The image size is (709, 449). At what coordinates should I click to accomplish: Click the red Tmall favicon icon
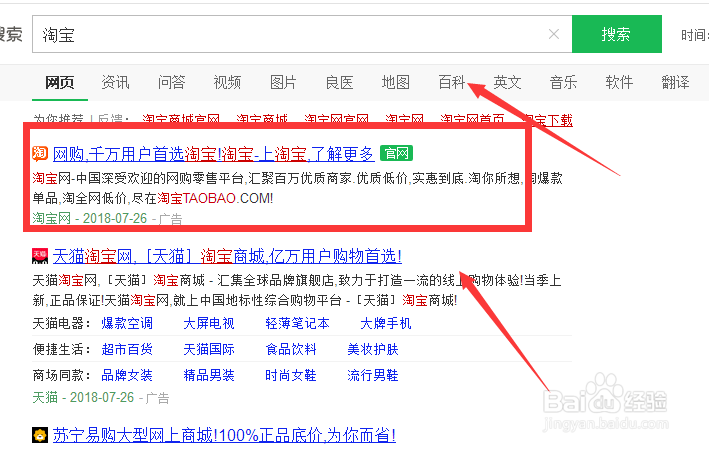[40, 256]
